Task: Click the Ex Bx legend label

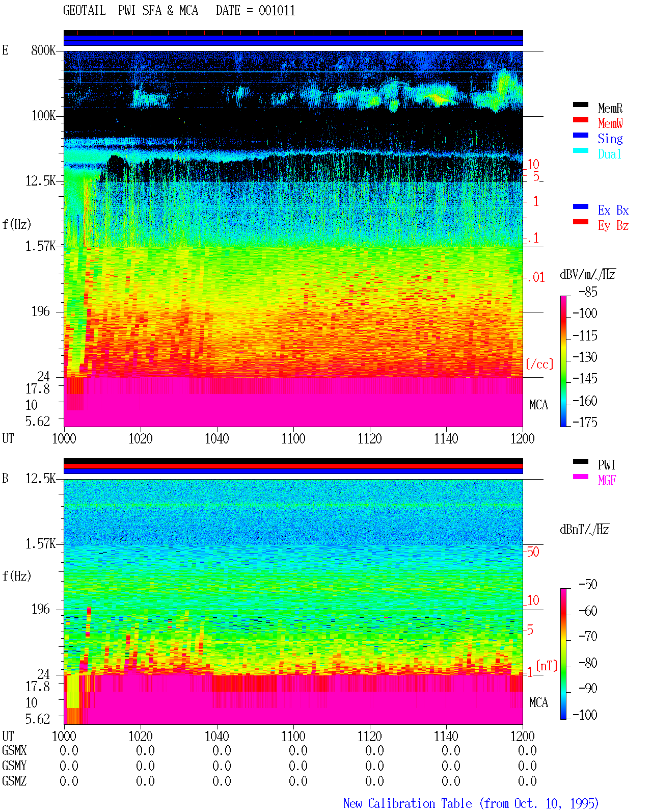Action: click(613, 210)
